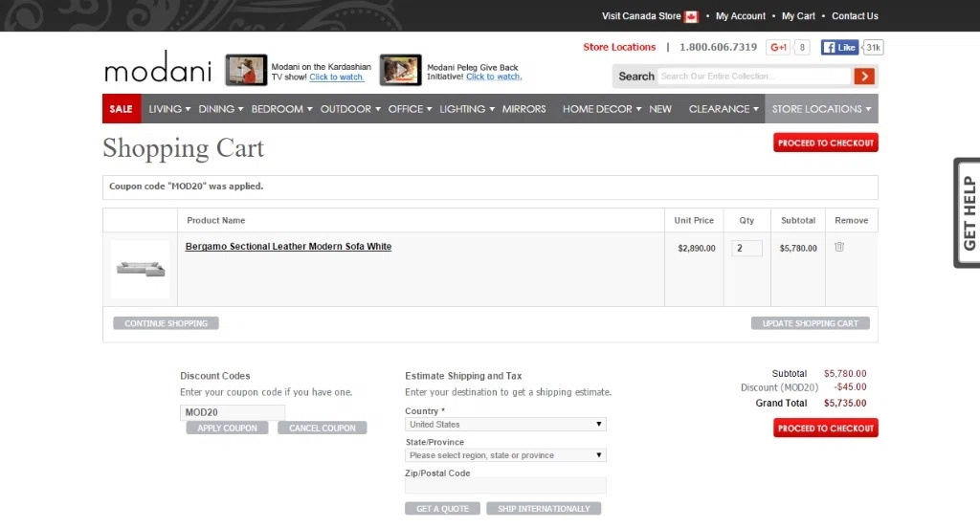Open the GET HELP side tab
Viewport: 980px width, 528px height.
(x=968, y=213)
